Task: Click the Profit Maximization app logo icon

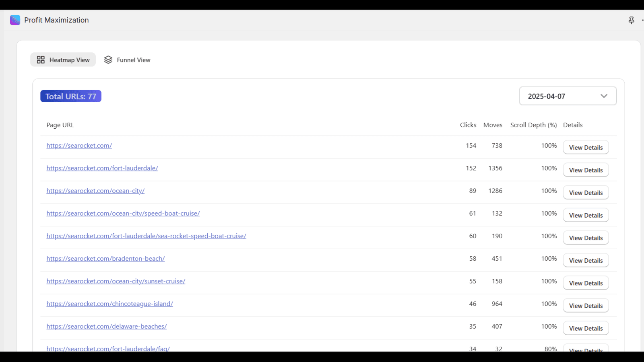Action: pyautogui.click(x=15, y=20)
